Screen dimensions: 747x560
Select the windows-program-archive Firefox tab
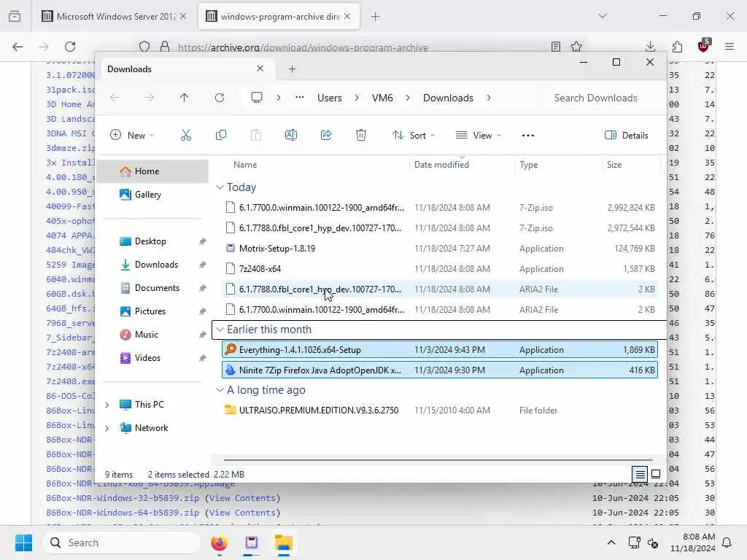[x=279, y=16]
